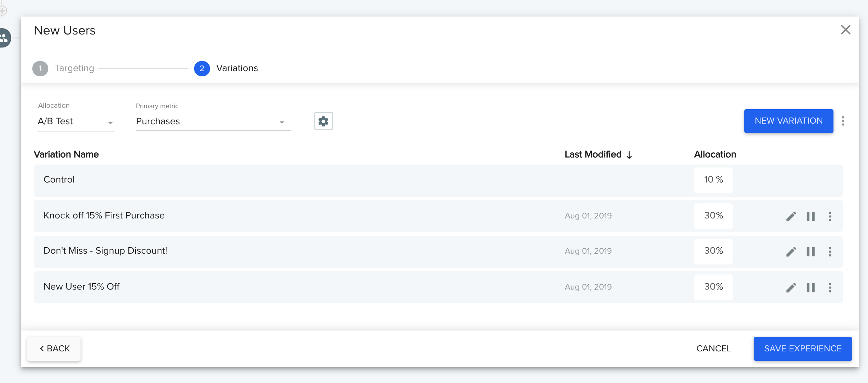
Task: Close the New Users dialog
Action: pyautogui.click(x=846, y=29)
